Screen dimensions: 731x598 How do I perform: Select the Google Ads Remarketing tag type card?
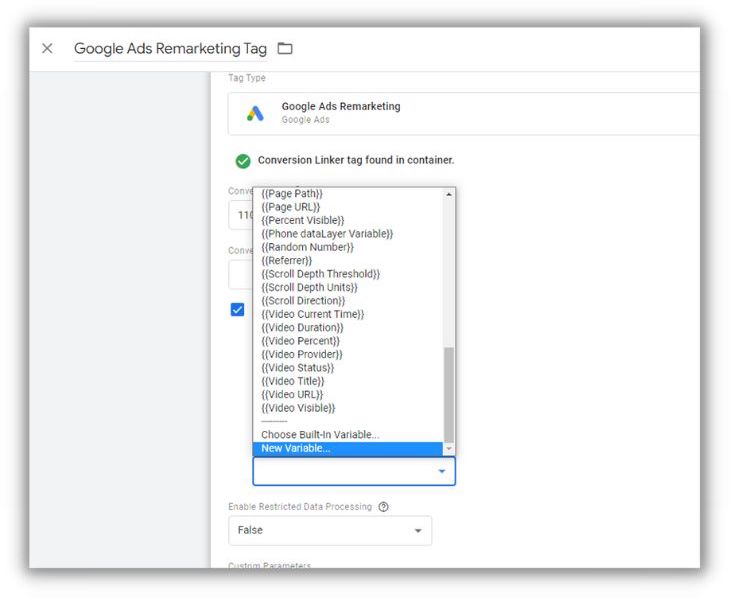point(464,114)
